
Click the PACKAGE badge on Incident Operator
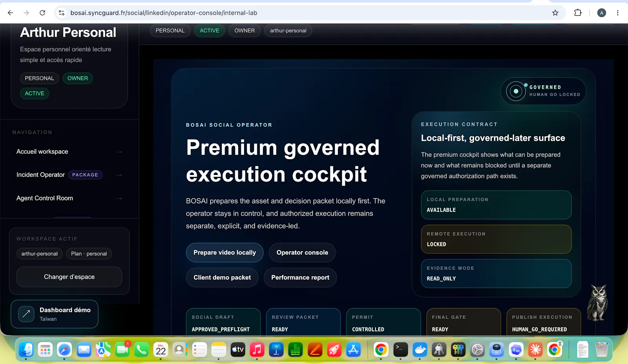pyautogui.click(x=85, y=175)
